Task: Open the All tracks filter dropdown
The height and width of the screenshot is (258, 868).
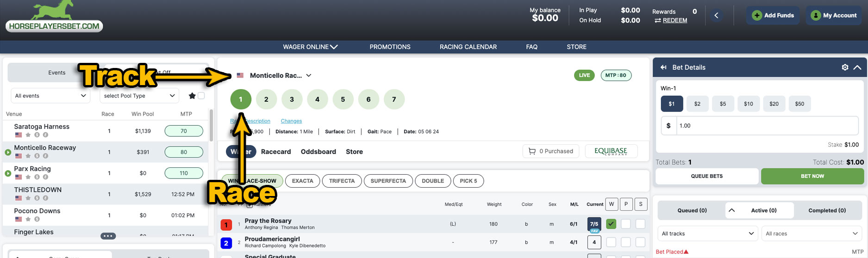Action: pos(708,233)
